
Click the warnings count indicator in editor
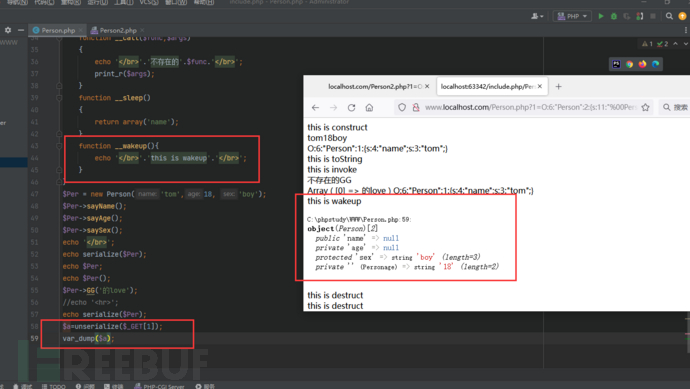(x=647, y=44)
